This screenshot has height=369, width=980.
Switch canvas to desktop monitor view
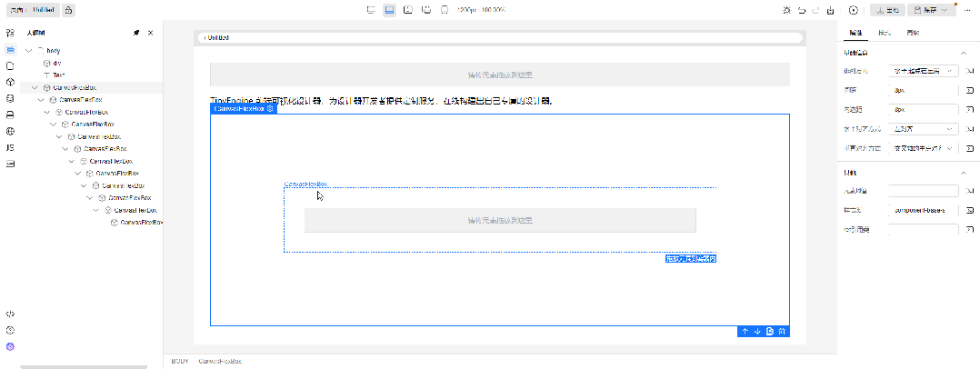371,10
